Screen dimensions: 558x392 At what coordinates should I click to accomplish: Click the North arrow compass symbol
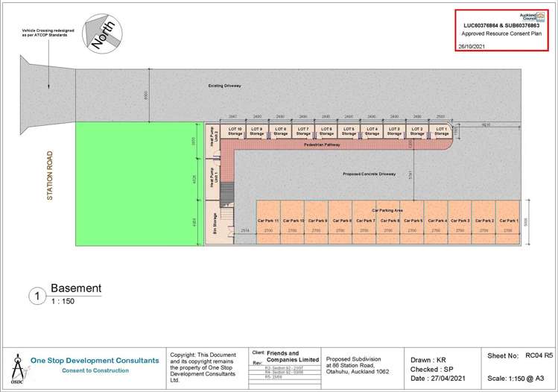[x=103, y=34]
